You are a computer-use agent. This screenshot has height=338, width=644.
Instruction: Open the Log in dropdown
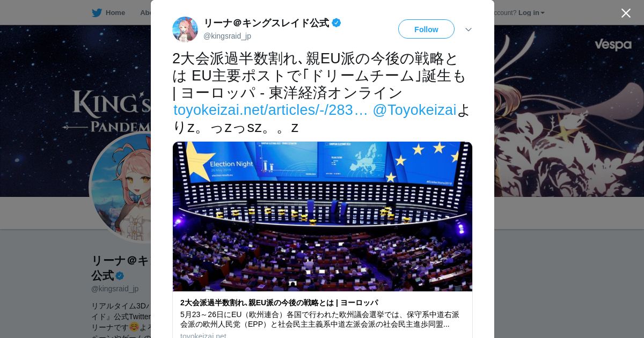[531, 13]
